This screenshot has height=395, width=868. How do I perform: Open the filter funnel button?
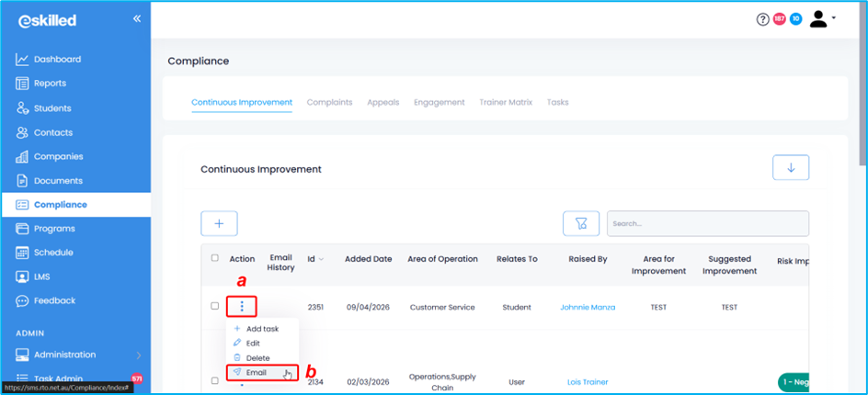[580, 223]
